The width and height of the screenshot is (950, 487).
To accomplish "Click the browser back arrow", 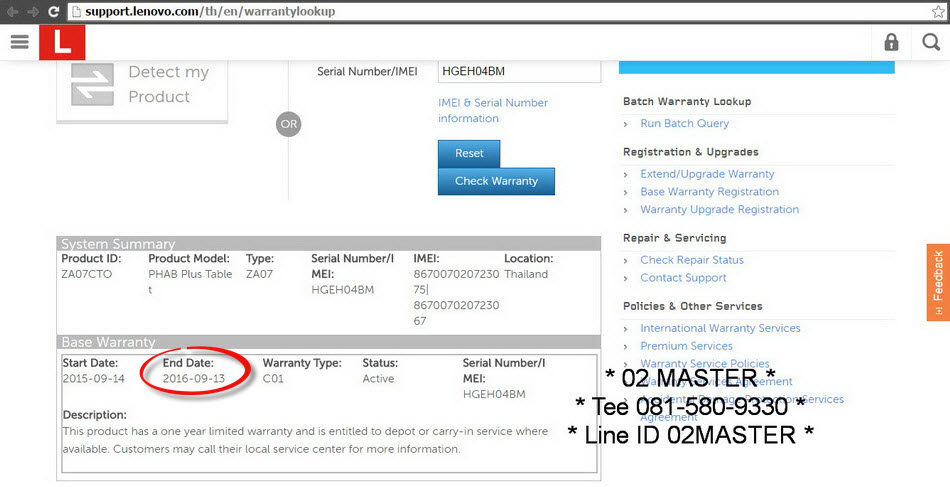I will pos(13,12).
